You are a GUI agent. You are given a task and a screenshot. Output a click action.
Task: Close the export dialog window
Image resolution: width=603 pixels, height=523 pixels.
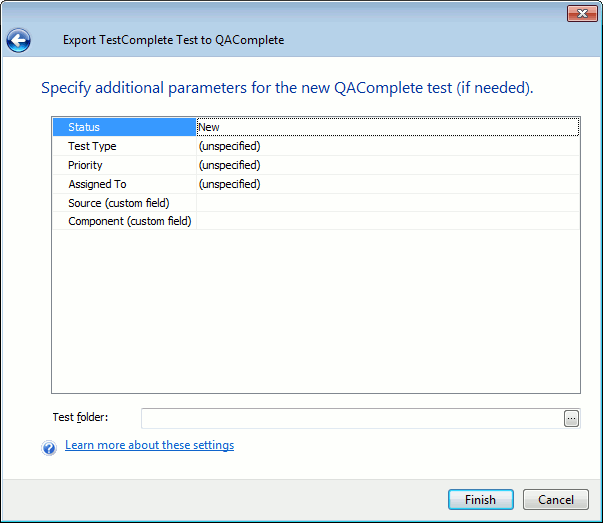(x=582, y=13)
